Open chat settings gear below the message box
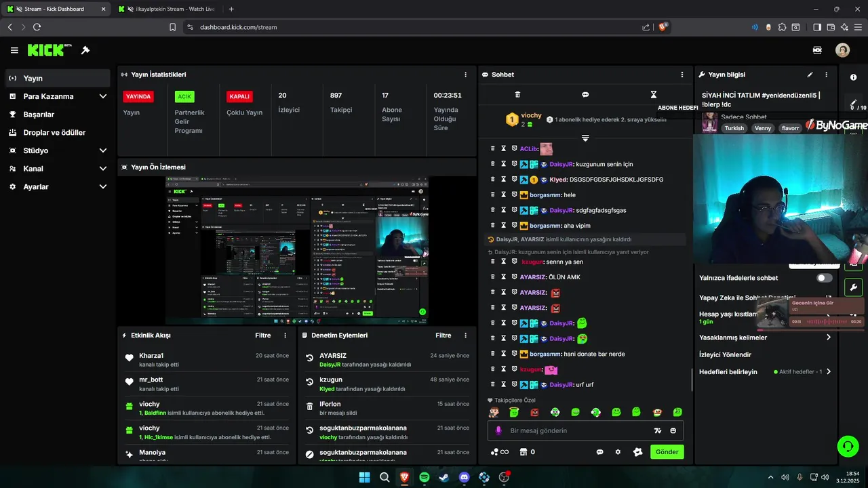Image resolution: width=868 pixels, height=488 pixels. (618, 452)
